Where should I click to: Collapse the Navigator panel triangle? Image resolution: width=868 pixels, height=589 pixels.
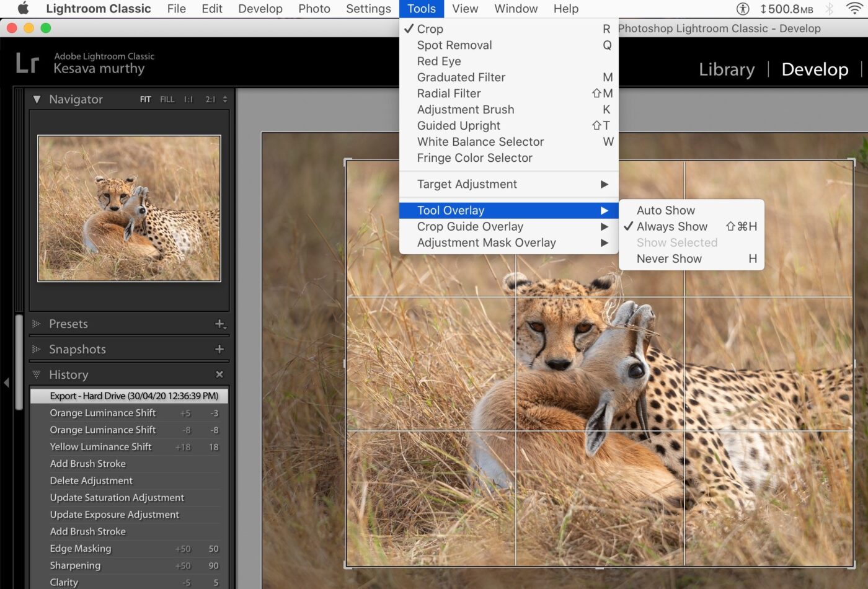coord(37,99)
